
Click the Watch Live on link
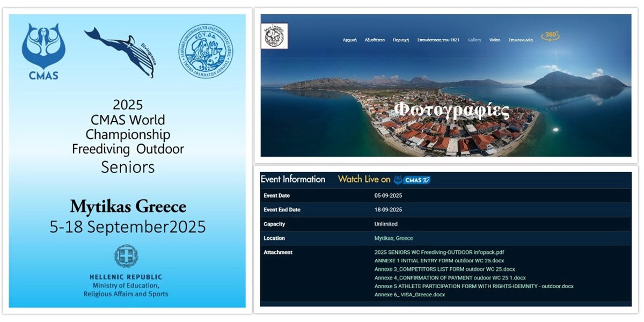364,179
